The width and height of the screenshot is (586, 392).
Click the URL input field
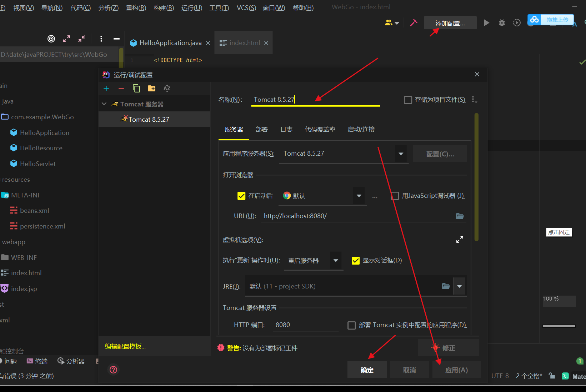(357, 216)
